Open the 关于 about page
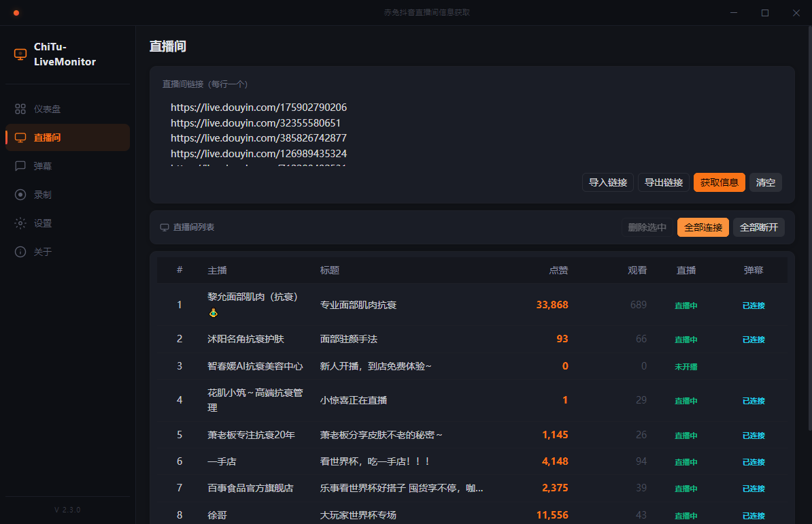 67,252
